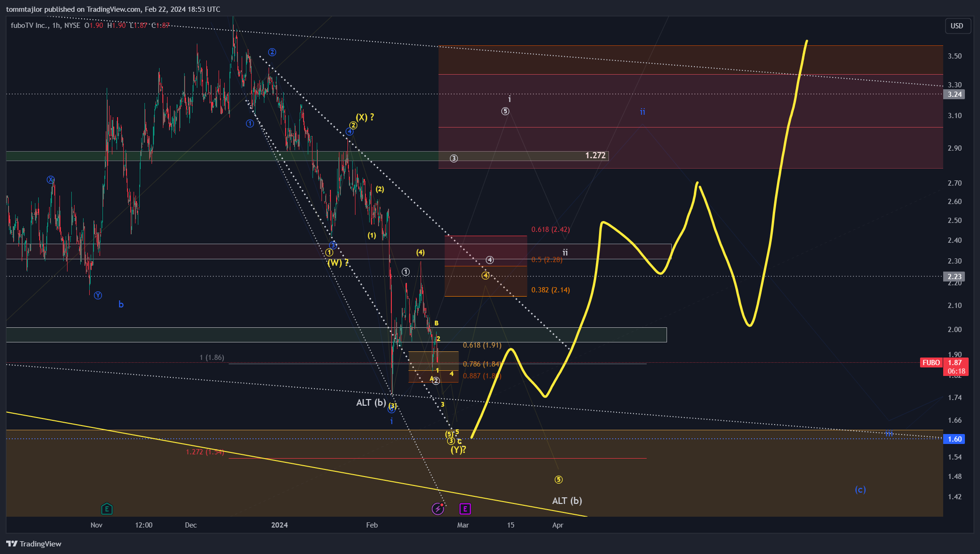The width and height of the screenshot is (980, 554).
Task: Click the red FUBO ticker price label
Action: click(x=931, y=363)
